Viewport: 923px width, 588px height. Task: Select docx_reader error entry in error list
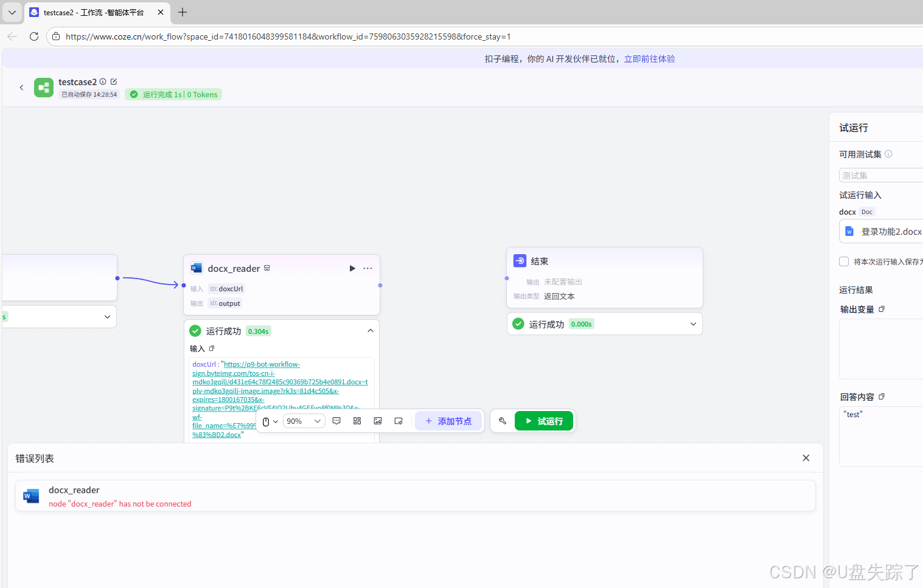point(416,496)
